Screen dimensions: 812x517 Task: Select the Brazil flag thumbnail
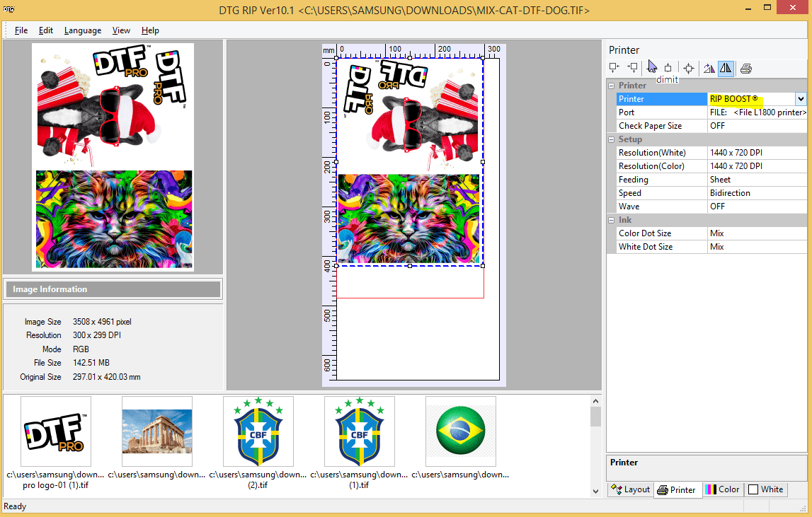tap(460, 431)
